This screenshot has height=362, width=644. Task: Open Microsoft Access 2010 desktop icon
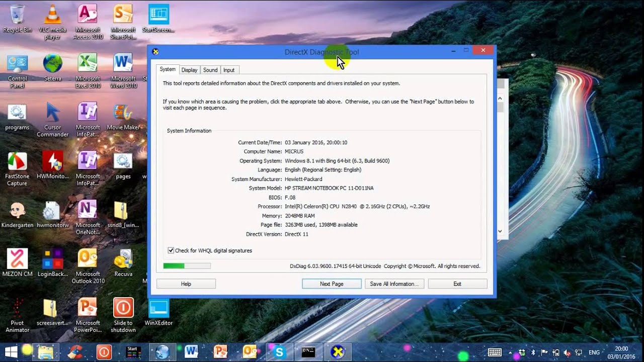88,22
